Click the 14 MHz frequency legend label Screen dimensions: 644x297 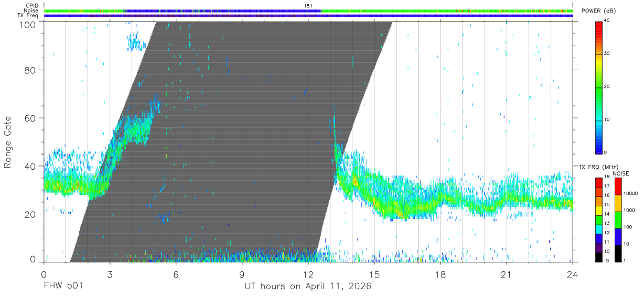(608, 214)
